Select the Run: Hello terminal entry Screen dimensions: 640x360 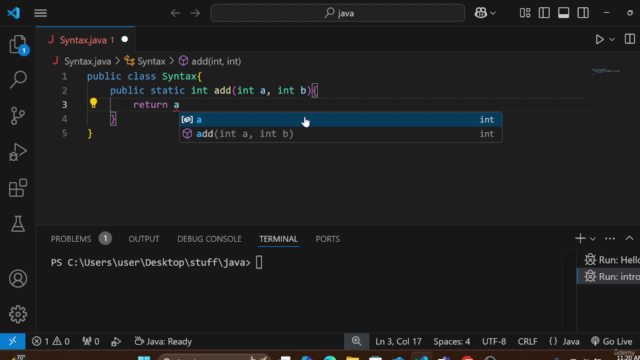[609, 260]
